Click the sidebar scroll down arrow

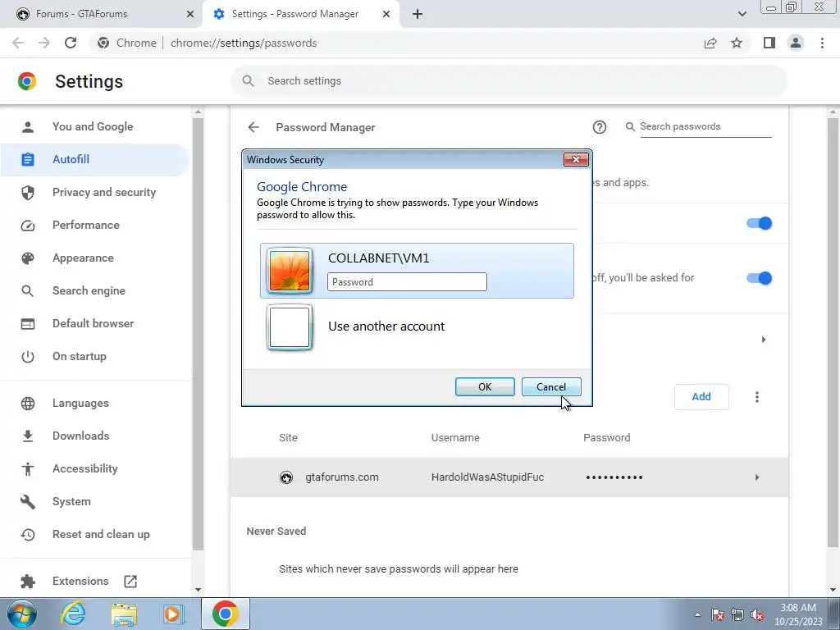pyautogui.click(x=198, y=590)
